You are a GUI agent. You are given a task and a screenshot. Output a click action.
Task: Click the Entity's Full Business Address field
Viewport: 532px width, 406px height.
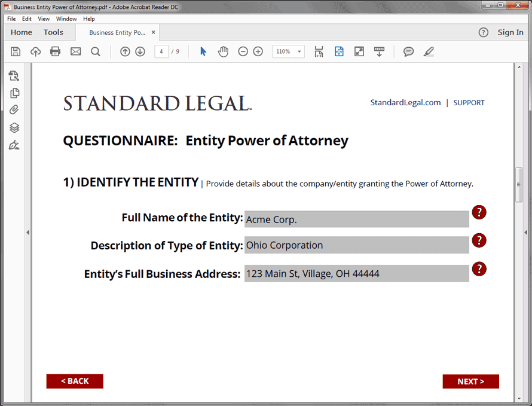[x=357, y=274]
